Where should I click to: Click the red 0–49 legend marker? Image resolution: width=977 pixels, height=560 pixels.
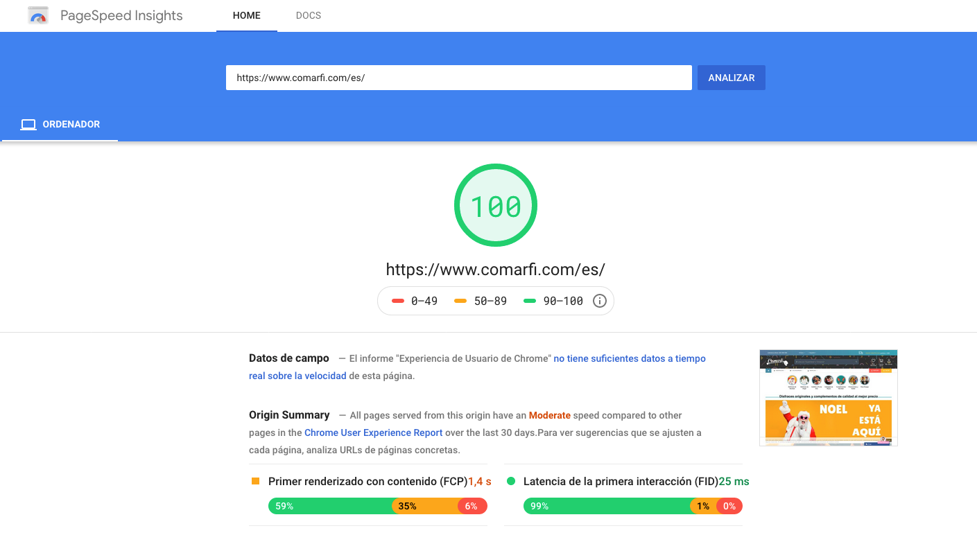point(398,301)
